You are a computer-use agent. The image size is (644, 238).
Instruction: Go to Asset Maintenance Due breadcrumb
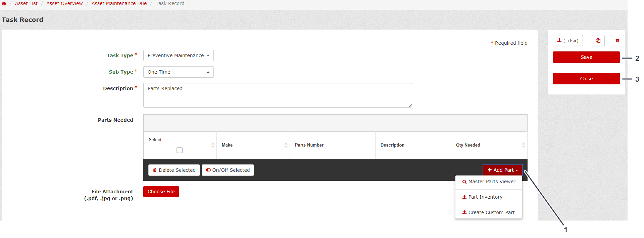pyautogui.click(x=119, y=3)
